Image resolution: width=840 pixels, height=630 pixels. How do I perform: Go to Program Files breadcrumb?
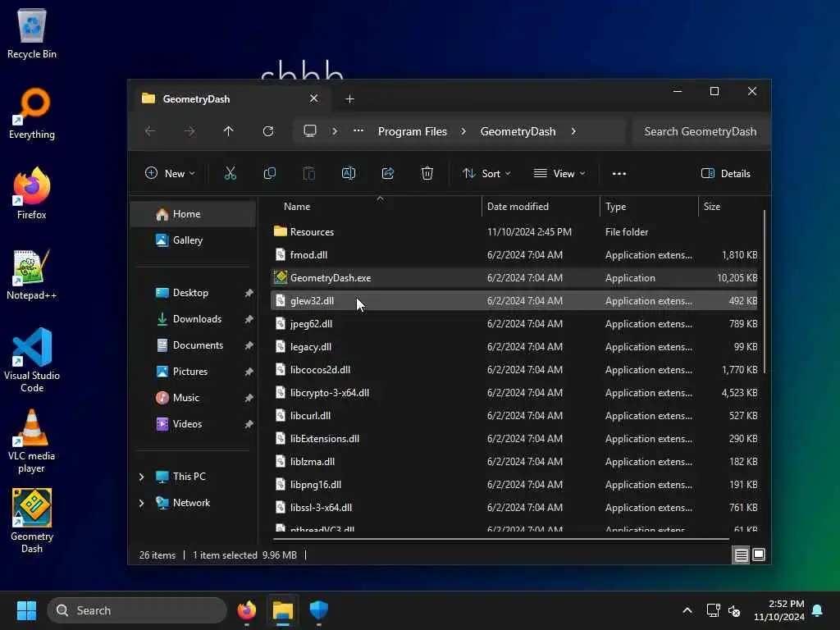(413, 131)
